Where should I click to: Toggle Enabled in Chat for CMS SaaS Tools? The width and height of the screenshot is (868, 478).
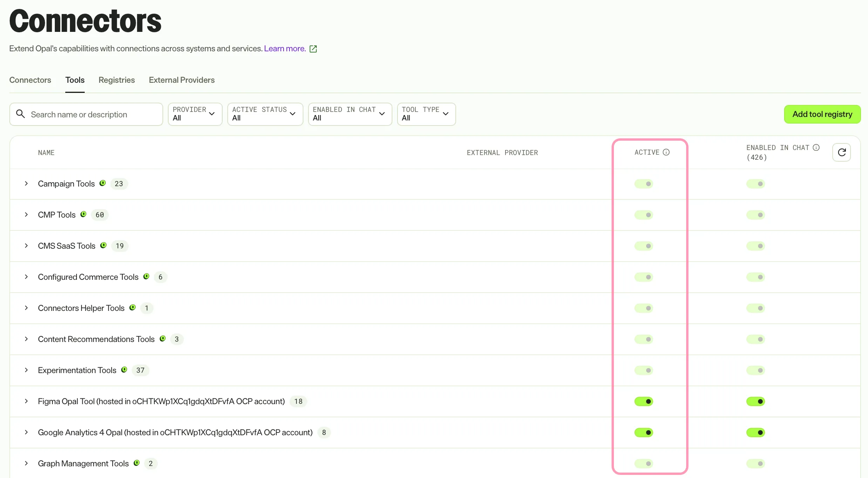(x=756, y=246)
